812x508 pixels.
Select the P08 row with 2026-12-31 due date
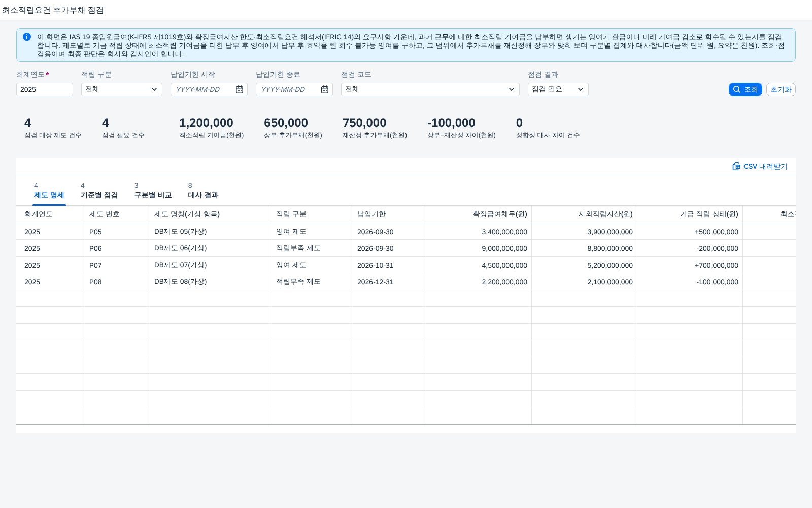click(406, 282)
